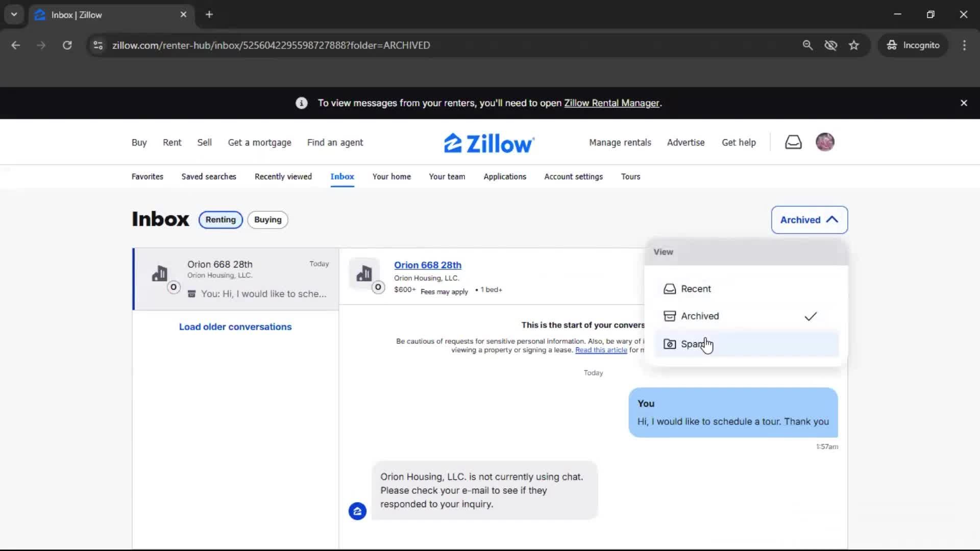Click the browser zoom magnifier icon
The image size is (980, 551).
[x=807, y=45]
